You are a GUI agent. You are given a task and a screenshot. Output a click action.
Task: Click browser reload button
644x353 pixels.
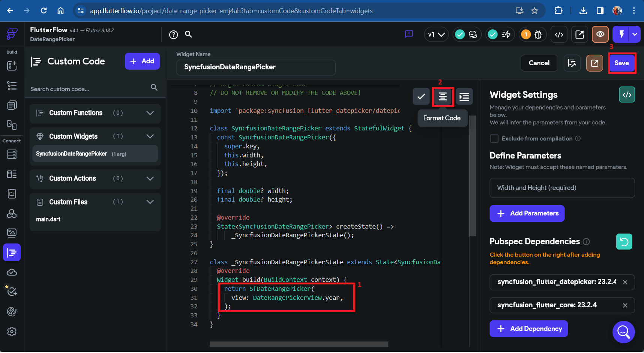click(44, 10)
